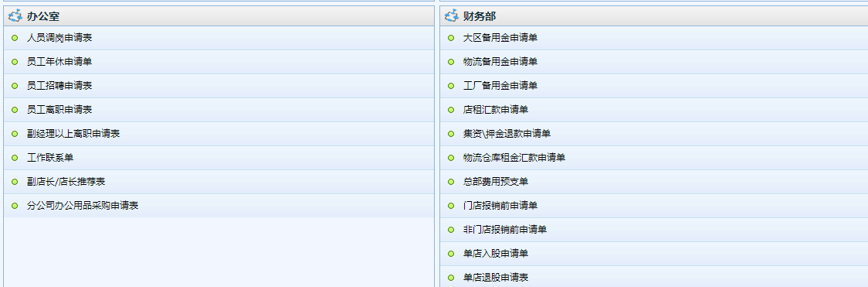The height and width of the screenshot is (287, 868).
Task: Select 副经理以上离职申请表
Action: pyautogui.click(x=73, y=134)
